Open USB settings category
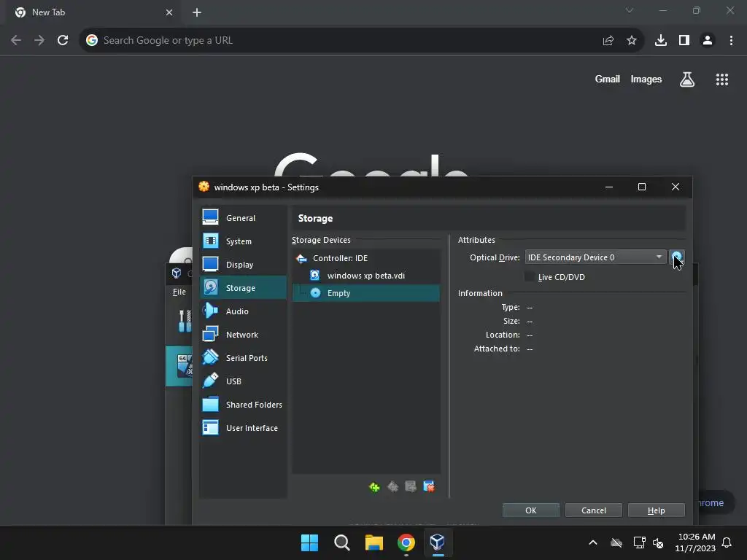This screenshot has width=747, height=560. (243, 381)
